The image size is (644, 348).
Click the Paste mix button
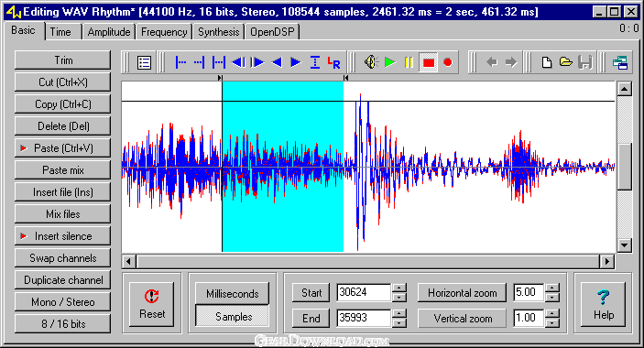(x=63, y=170)
